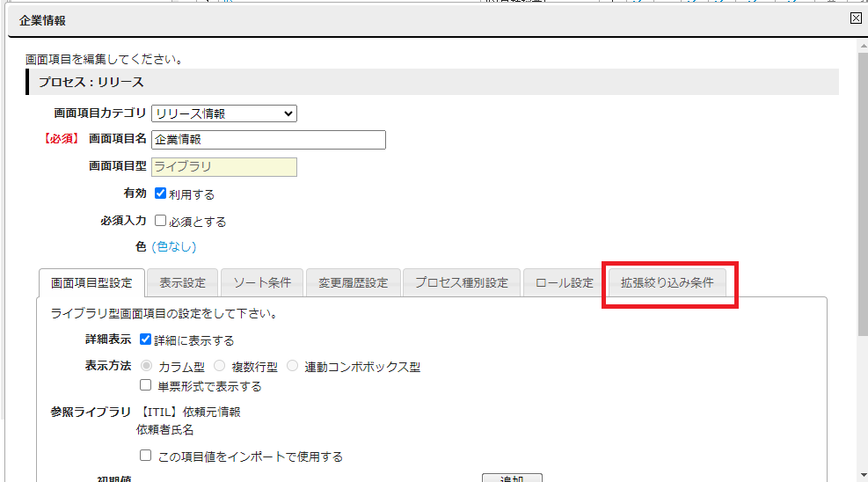Click the 依頼者氏名 text
This screenshot has height=482, width=868.
[165, 430]
